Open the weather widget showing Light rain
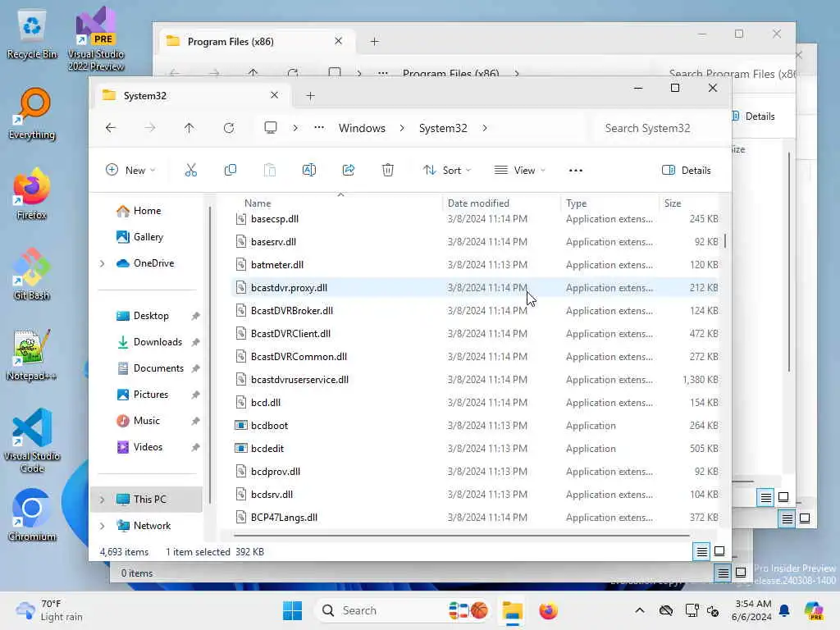840x630 pixels. click(x=49, y=610)
